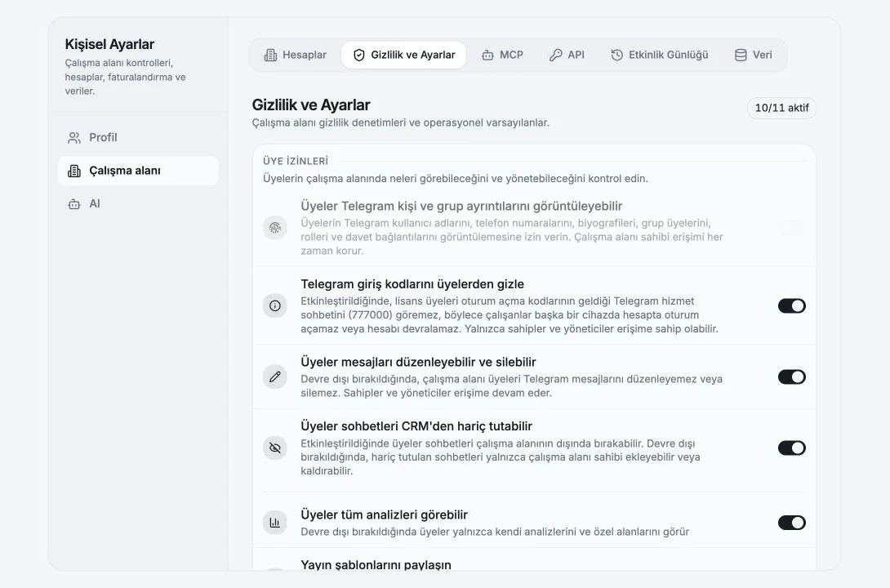The height and width of the screenshot is (588, 890).
Task: Open the Etkinlik Günlüğü tab
Action: point(660,55)
